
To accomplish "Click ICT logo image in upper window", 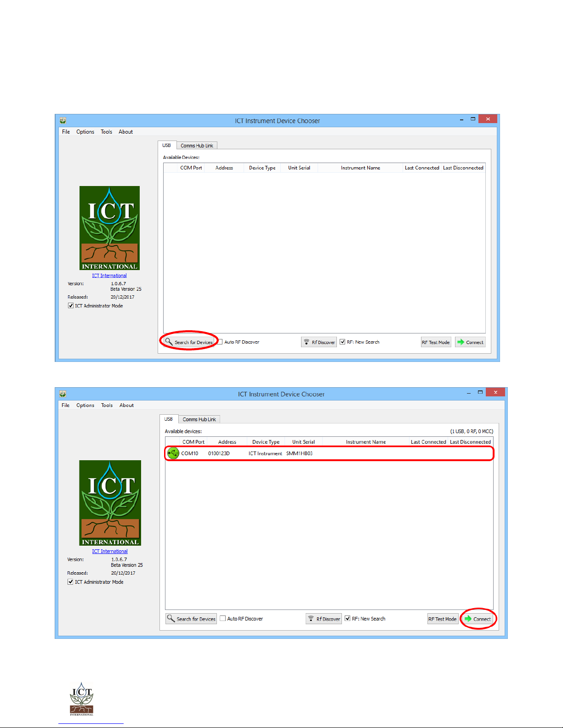I will pyautogui.click(x=109, y=228).
